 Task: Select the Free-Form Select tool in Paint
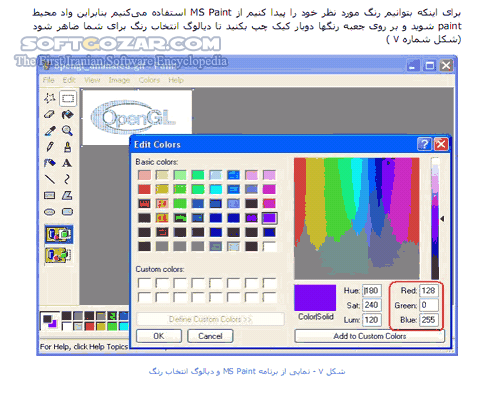50,98
